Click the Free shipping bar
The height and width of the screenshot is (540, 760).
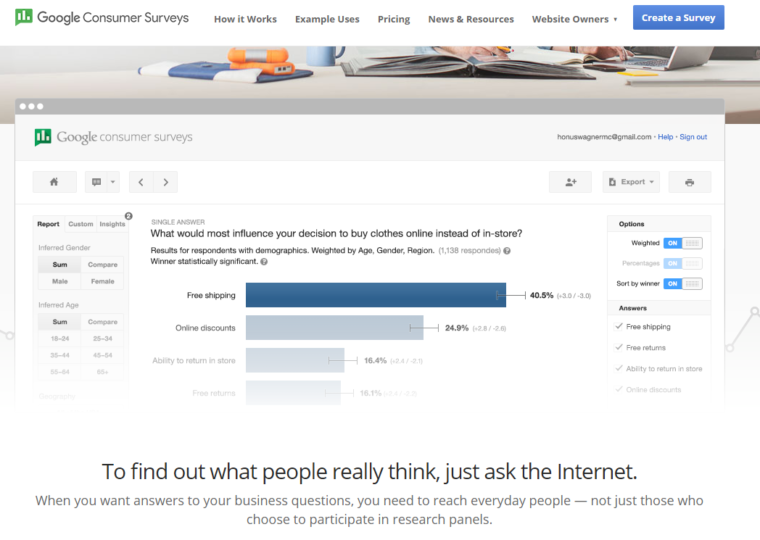click(376, 295)
